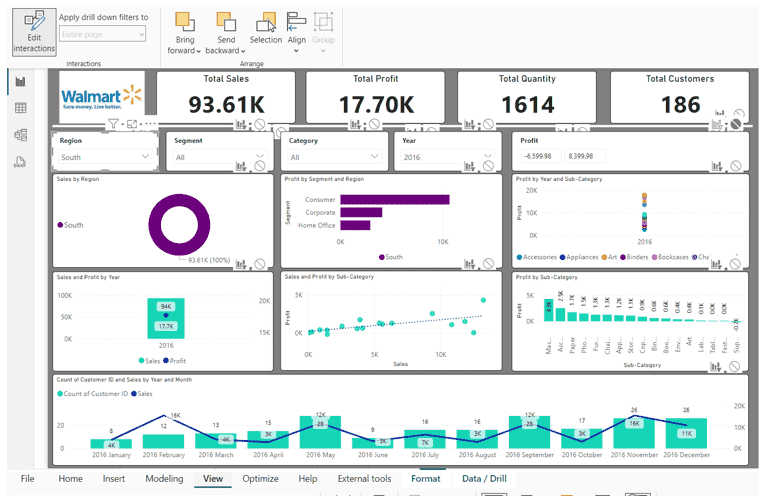
Task: Open the Modeling tab
Action: [x=164, y=478]
